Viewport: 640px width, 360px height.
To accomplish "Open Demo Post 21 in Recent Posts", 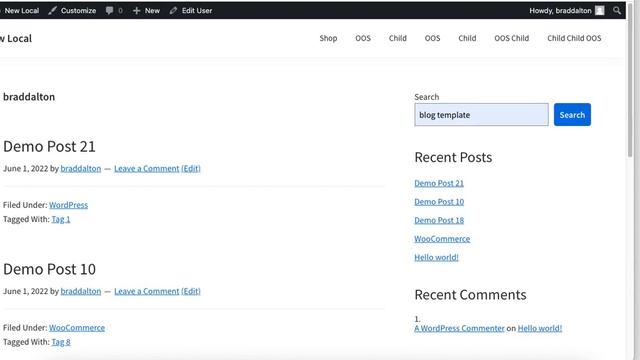I will 439,183.
